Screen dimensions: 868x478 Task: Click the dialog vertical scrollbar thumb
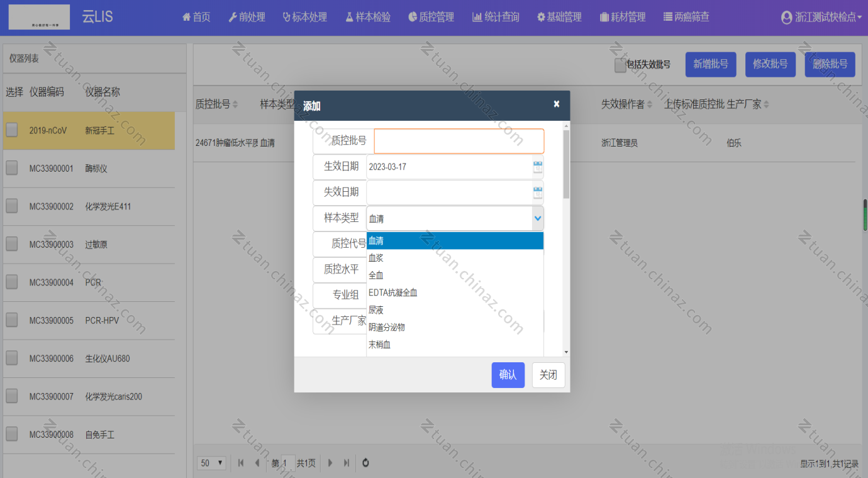[566, 165]
